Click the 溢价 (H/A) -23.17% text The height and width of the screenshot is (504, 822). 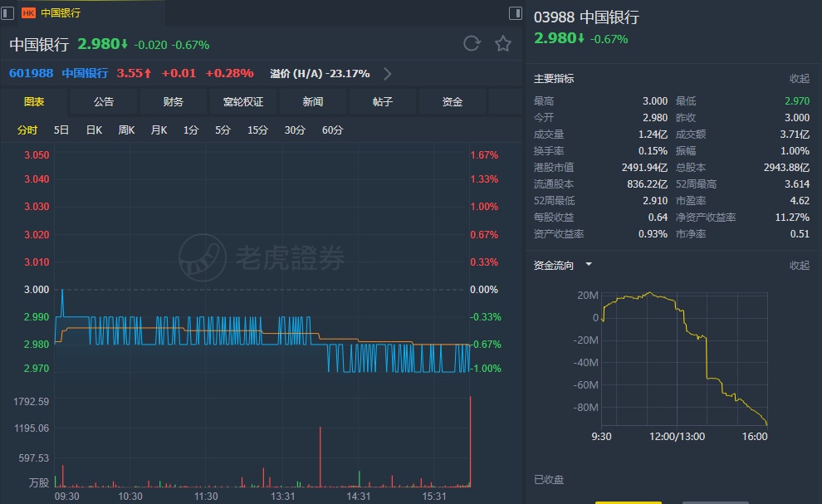click(x=320, y=74)
